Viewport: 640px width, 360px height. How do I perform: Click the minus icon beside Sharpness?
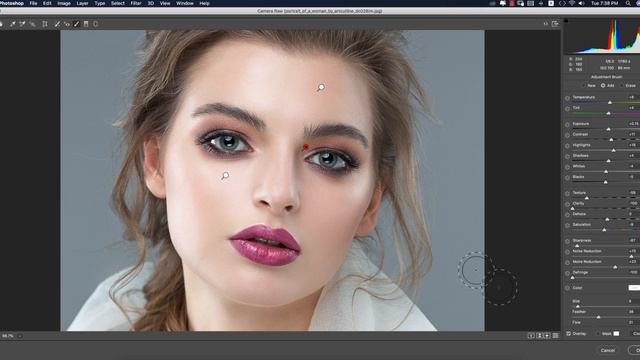(x=567, y=241)
